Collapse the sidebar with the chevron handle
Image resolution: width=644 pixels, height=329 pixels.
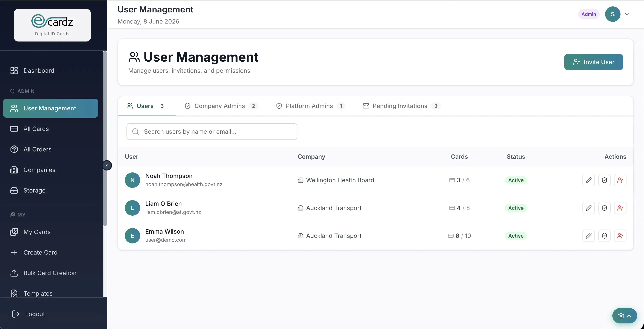[x=107, y=166]
